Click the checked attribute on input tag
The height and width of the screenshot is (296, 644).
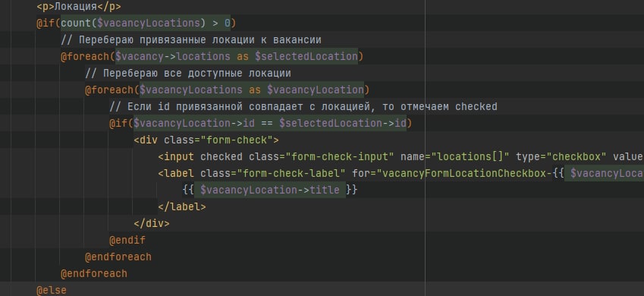click(x=221, y=156)
